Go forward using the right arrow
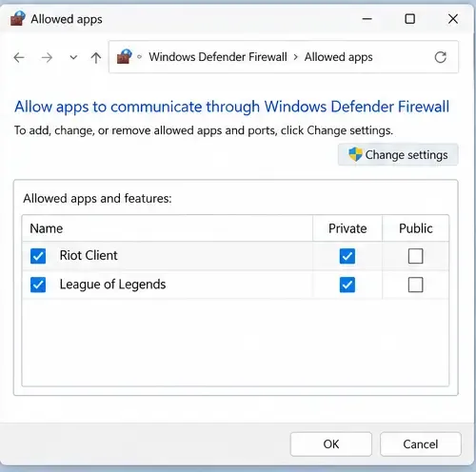The width and height of the screenshot is (476, 472). coord(47,58)
